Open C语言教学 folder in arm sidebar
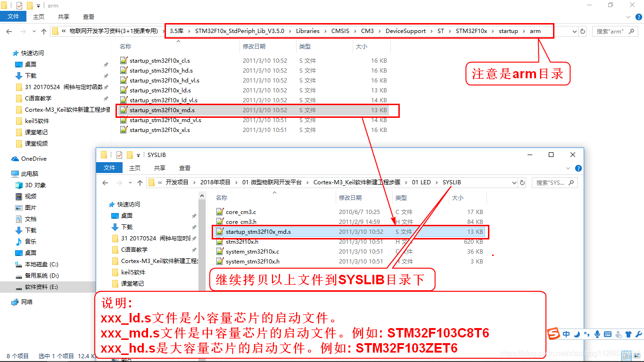644x362 pixels. [x=38, y=99]
